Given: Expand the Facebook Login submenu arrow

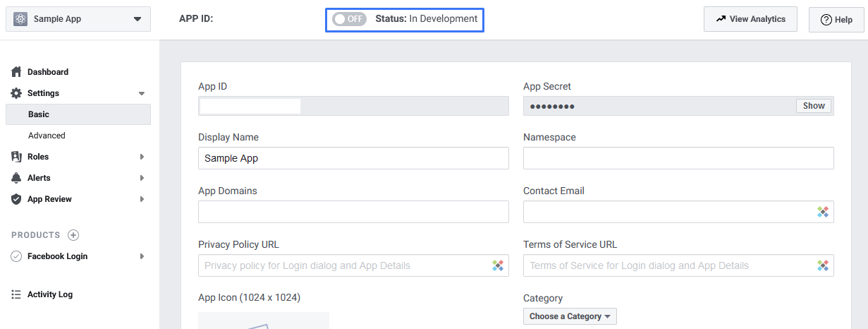Looking at the screenshot, I should 142,256.
